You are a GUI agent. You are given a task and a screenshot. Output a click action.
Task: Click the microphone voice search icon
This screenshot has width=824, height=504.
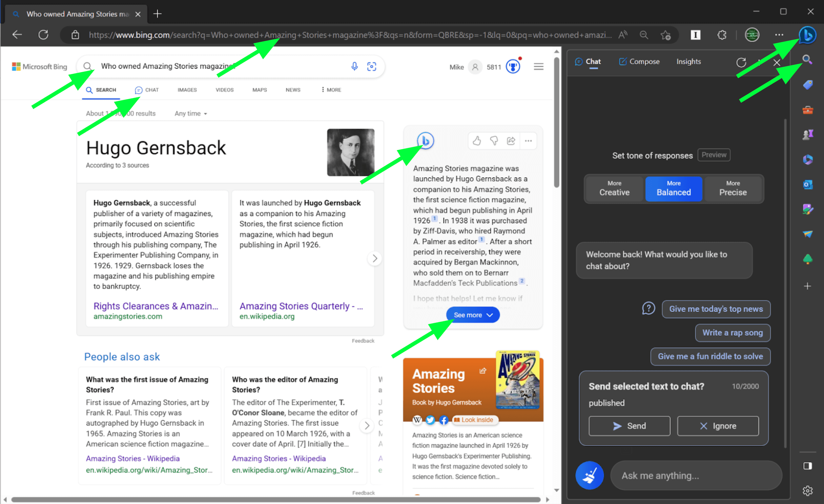pyautogui.click(x=355, y=66)
